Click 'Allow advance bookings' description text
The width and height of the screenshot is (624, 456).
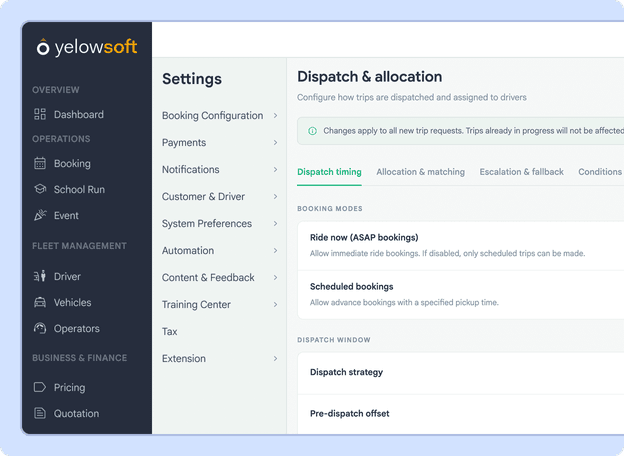pos(404,302)
